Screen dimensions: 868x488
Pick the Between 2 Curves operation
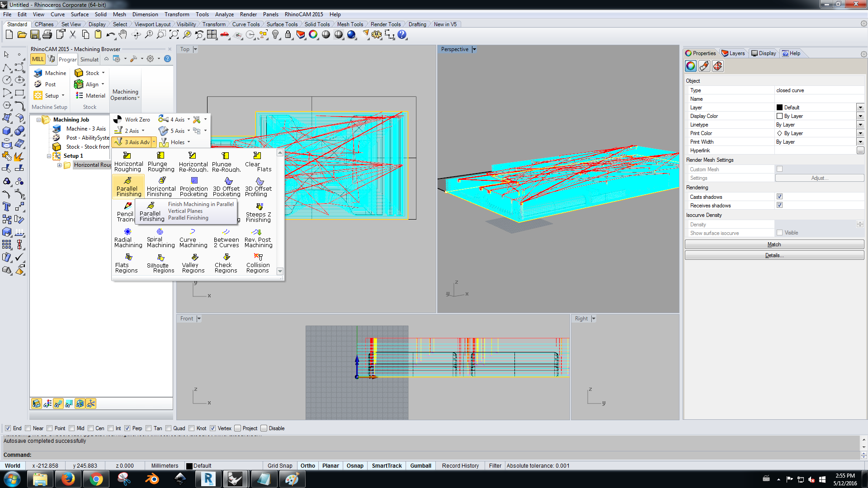click(x=226, y=237)
